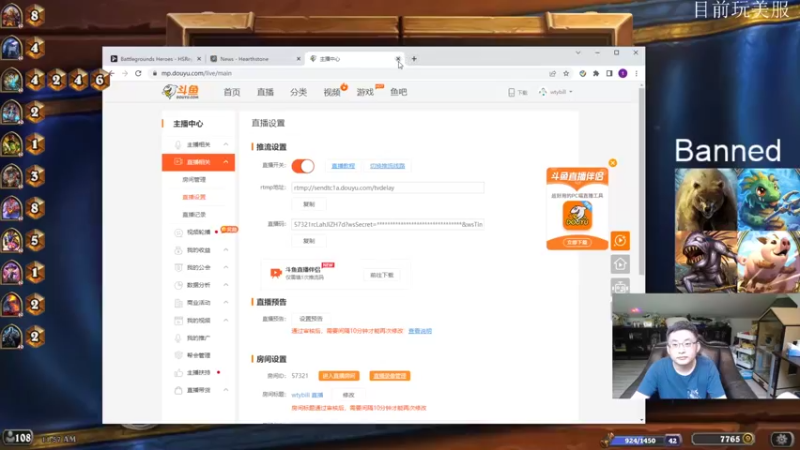Click the orange 进入直播间 button

tap(339, 376)
